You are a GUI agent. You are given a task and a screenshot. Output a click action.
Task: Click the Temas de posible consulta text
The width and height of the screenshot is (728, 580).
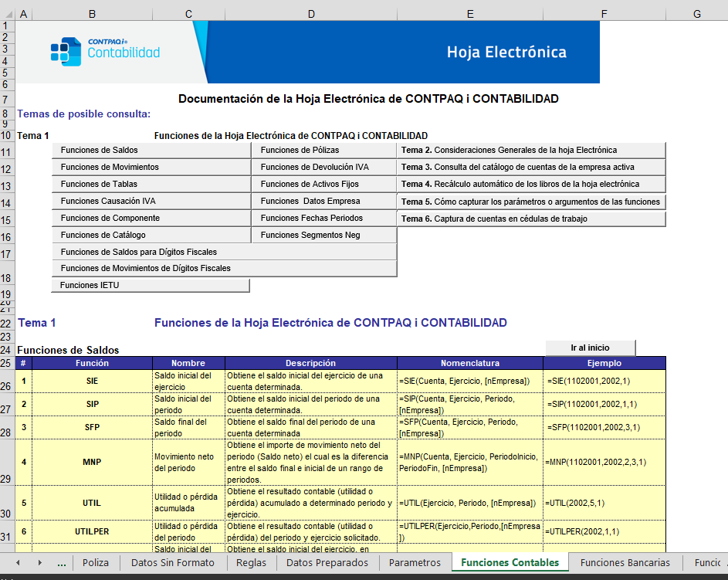coord(84,114)
